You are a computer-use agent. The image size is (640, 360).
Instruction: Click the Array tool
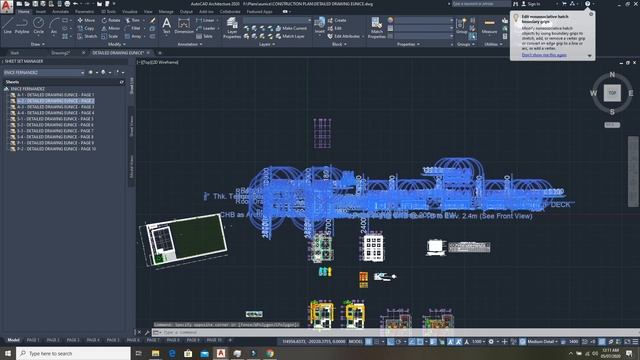[133, 36]
